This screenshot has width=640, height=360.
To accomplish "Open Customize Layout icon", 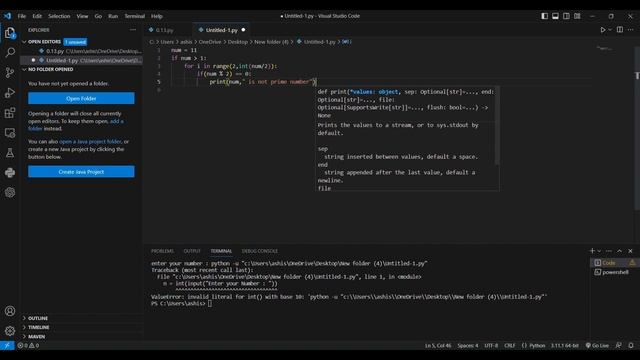I will click(577, 16).
